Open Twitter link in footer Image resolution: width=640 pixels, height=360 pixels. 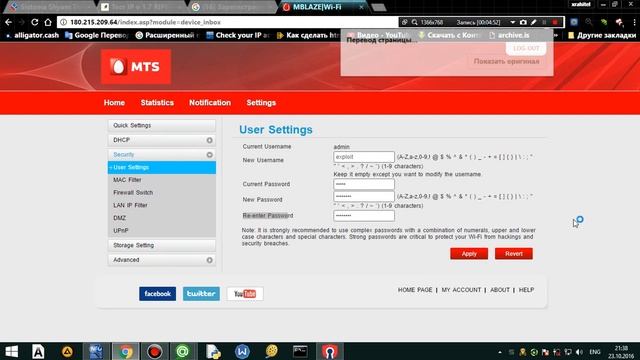click(201, 294)
